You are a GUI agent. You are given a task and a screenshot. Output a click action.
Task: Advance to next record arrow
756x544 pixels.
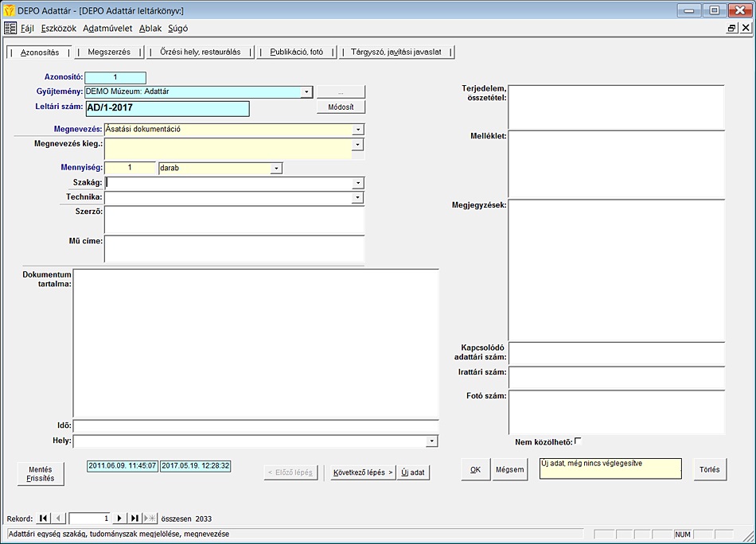tap(119, 519)
